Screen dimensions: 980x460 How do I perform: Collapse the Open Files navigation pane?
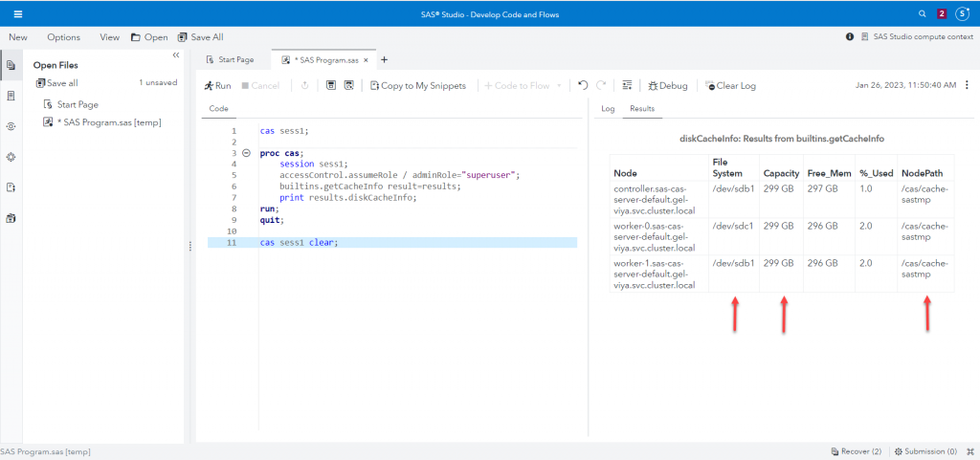pos(176,55)
